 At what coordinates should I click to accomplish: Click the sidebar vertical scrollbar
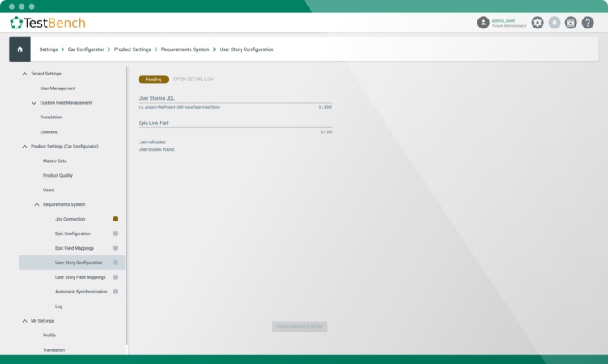(x=126, y=205)
